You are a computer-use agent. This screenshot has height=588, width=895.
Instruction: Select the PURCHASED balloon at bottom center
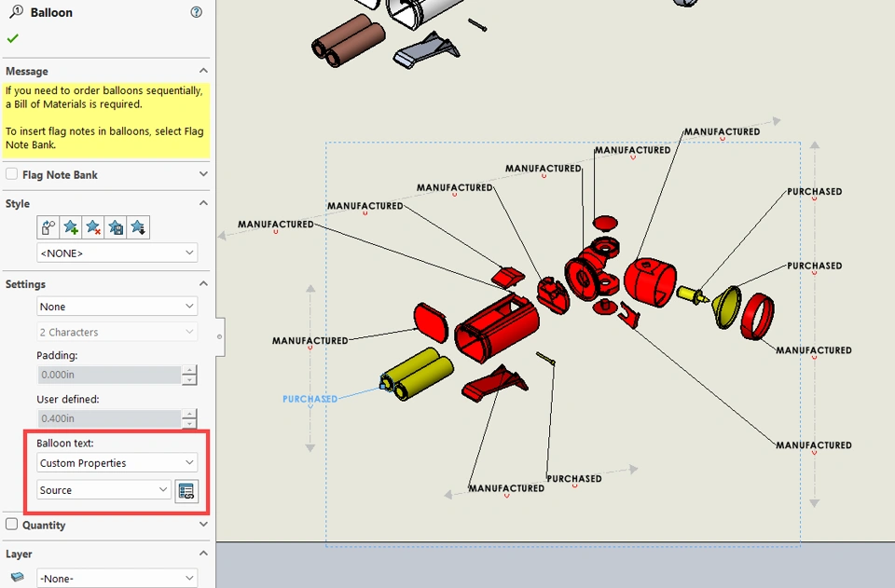(574, 478)
